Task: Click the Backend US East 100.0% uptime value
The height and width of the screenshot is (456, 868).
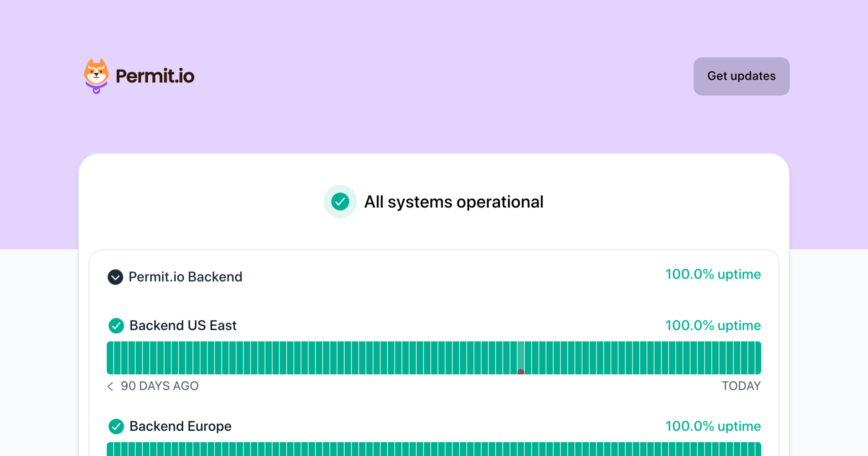Action: 713,325
